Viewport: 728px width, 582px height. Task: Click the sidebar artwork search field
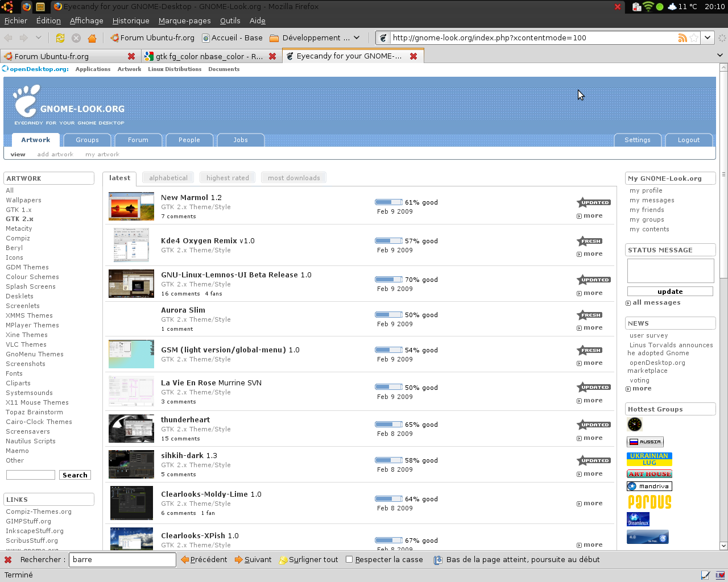31,475
